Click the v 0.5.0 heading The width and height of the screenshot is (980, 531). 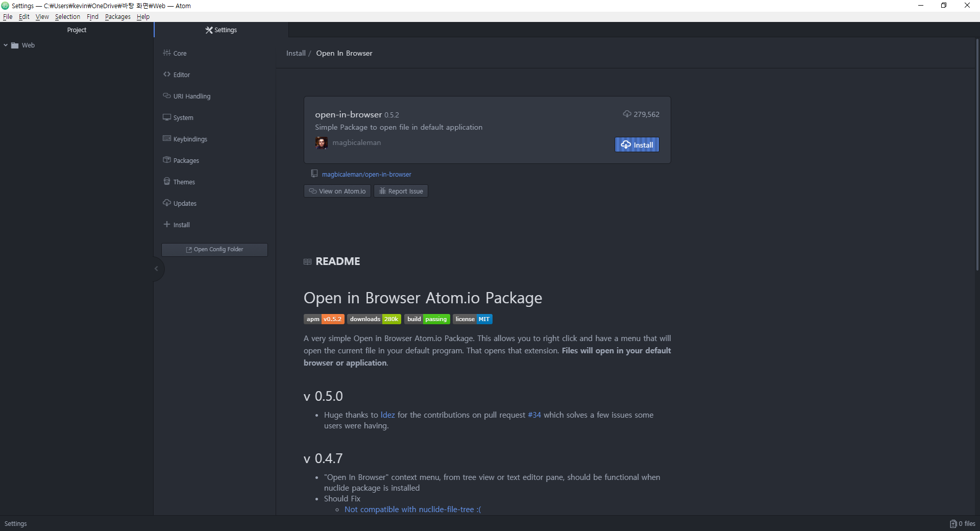[323, 396]
